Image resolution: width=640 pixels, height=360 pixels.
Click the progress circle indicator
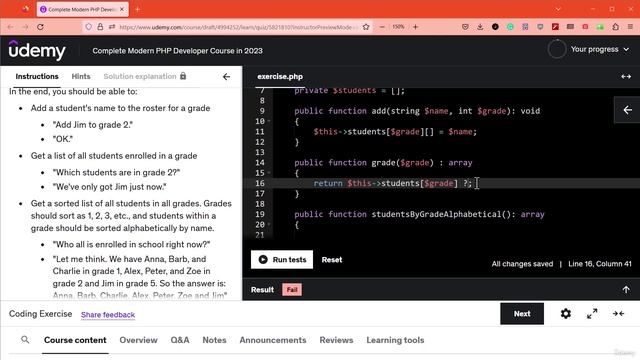[x=557, y=49]
